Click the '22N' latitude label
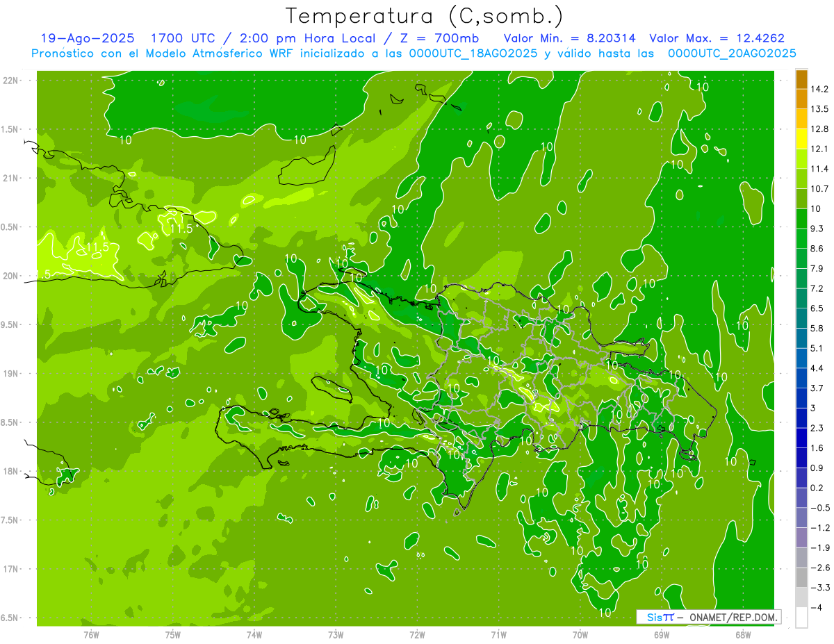 (x=10, y=81)
